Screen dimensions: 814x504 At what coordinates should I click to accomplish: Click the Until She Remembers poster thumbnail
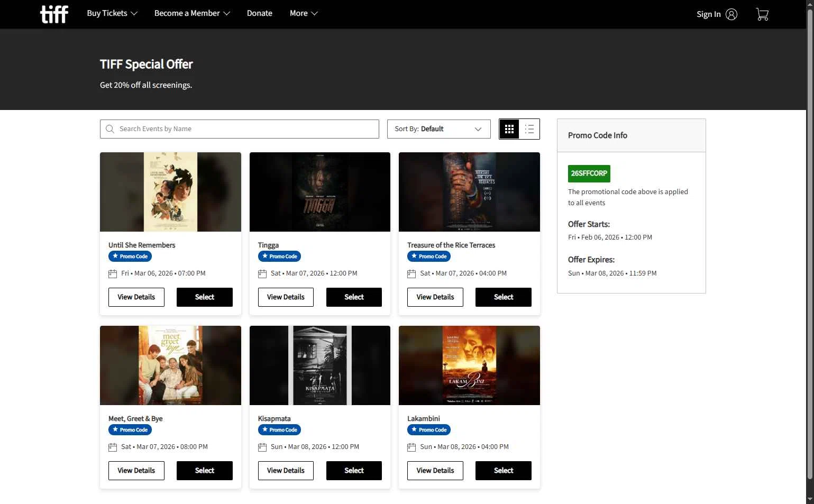[x=170, y=192]
